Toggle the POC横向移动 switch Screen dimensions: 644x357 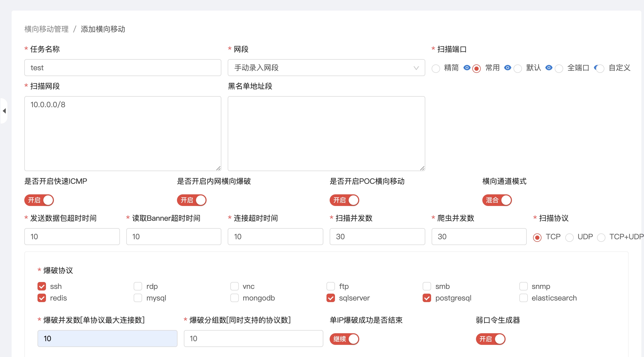click(344, 200)
